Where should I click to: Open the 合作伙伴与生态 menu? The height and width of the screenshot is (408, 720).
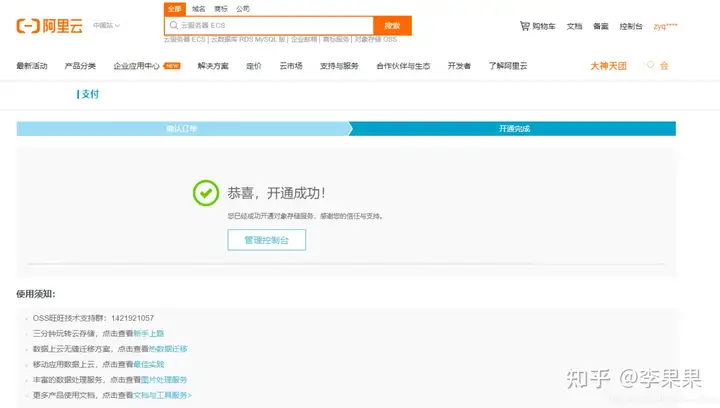click(x=403, y=66)
